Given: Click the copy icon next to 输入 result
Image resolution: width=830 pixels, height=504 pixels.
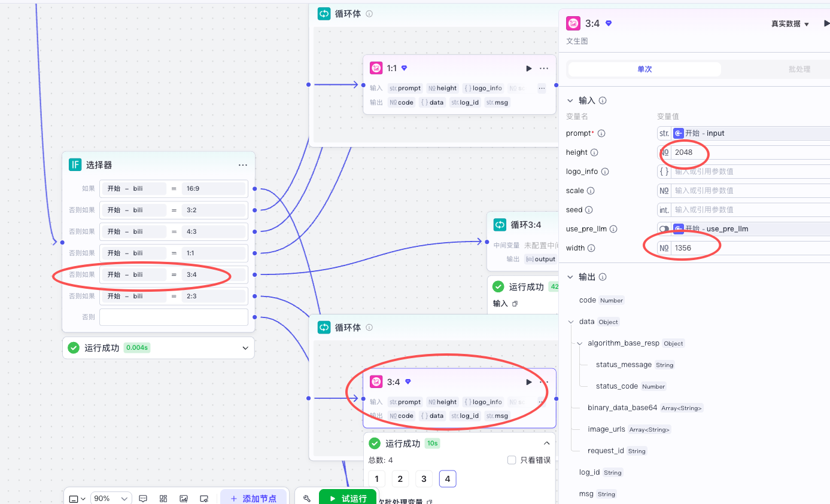Looking at the screenshot, I should pyautogui.click(x=515, y=304).
